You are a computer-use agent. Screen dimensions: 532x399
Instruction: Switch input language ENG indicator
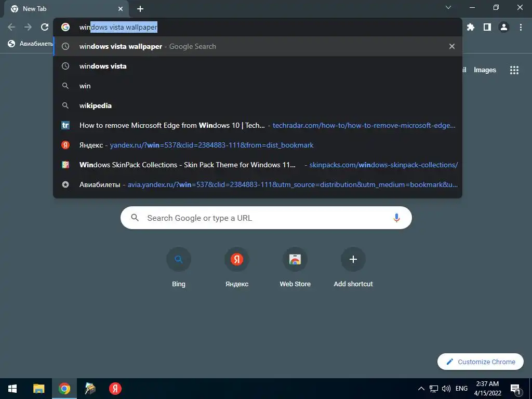point(461,389)
